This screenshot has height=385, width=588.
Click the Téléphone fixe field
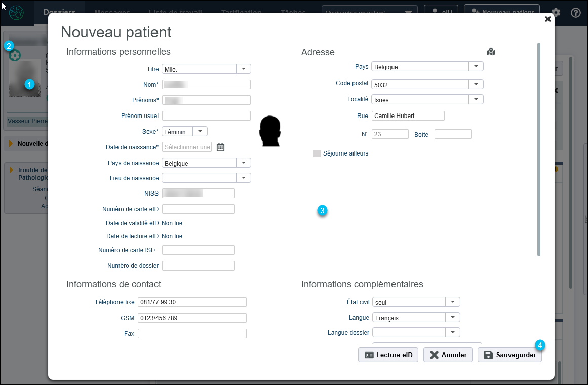pyautogui.click(x=192, y=302)
